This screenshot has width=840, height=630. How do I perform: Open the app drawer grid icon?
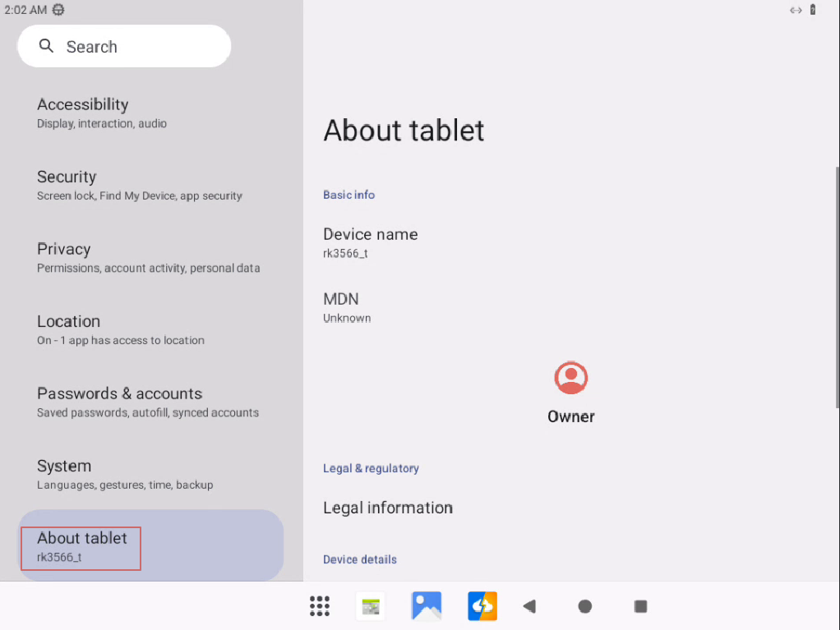[320, 606]
